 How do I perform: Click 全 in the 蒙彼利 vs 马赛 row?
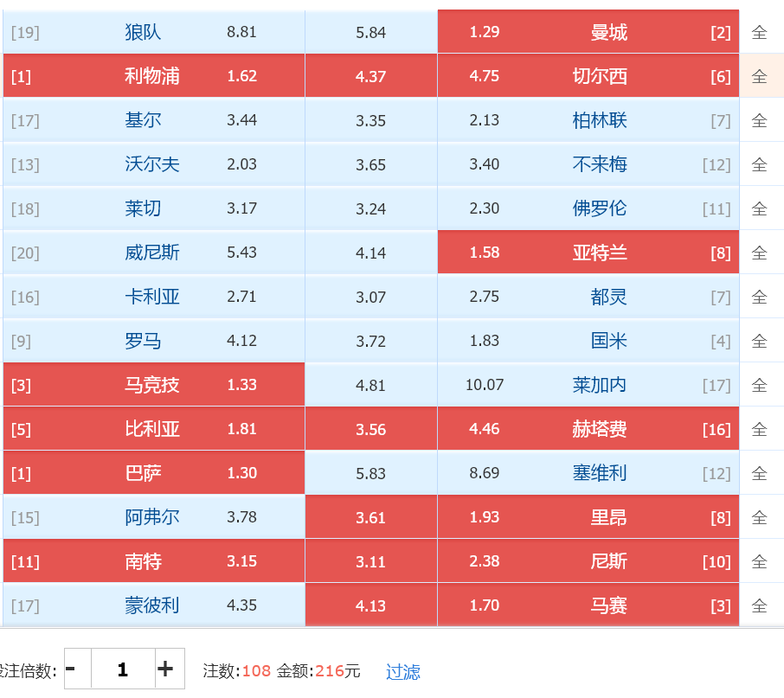coord(759,605)
